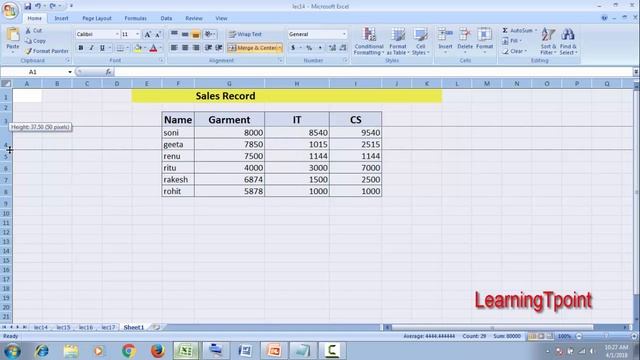The width and height of the screenshot is (640, 360).
Task: Toggle Top Align vertical alignment
Action: tap(174, 34)
